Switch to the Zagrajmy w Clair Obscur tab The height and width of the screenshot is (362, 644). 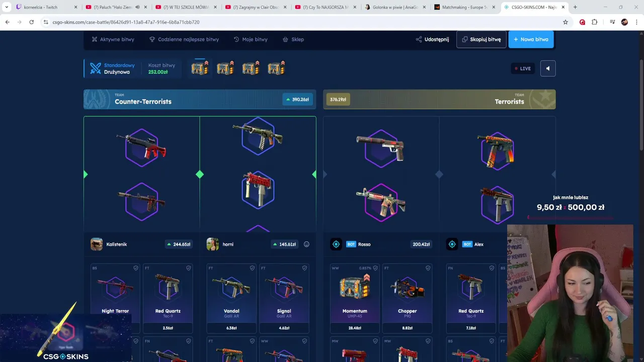256,7
